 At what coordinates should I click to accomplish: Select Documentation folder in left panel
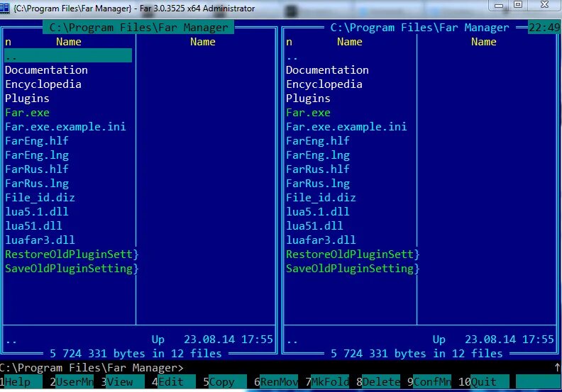click(x=46, y=69)
